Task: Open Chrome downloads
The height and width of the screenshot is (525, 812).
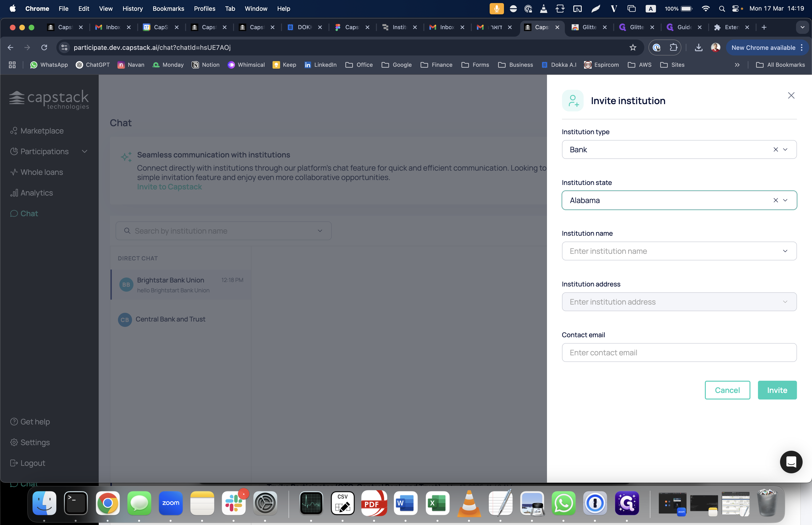Action: (x=699, y=47)
